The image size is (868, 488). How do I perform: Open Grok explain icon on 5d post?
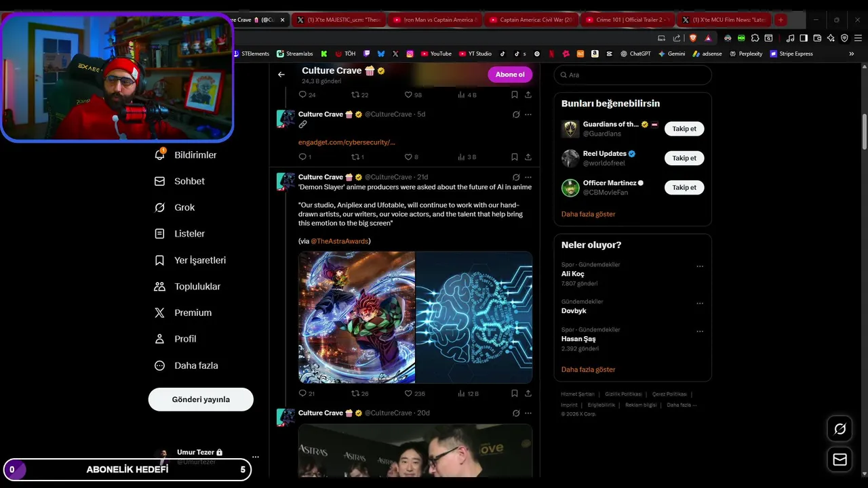516,115
